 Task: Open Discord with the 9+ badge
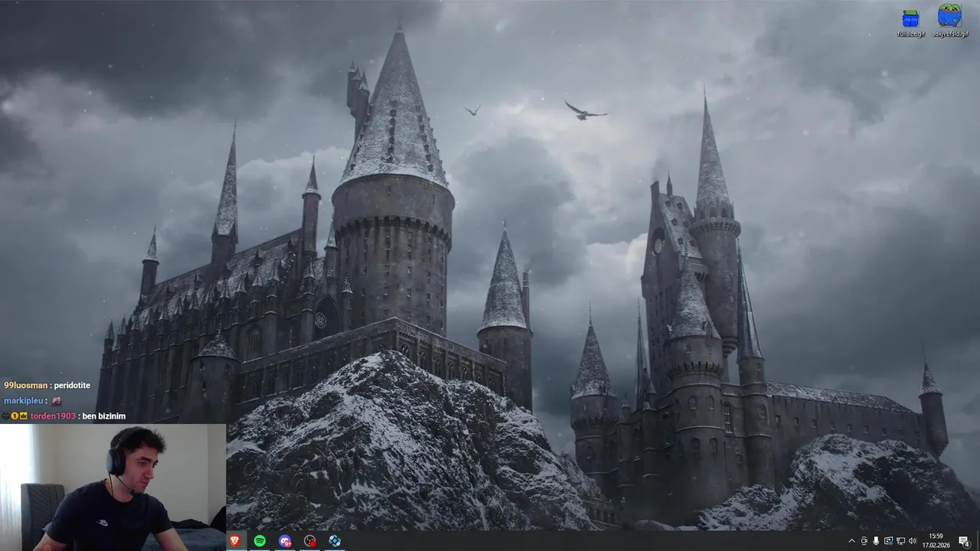[x=285, y=541]
